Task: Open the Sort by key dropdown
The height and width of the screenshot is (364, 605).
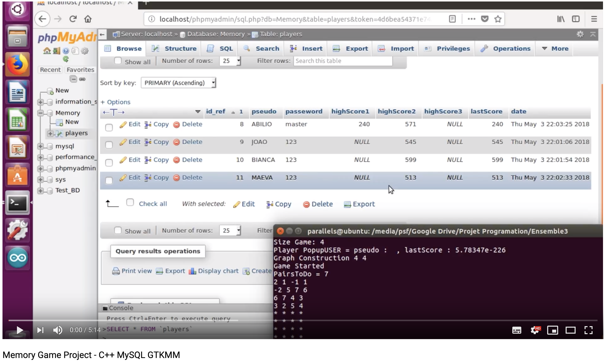Action: click(x=178, y=83)
